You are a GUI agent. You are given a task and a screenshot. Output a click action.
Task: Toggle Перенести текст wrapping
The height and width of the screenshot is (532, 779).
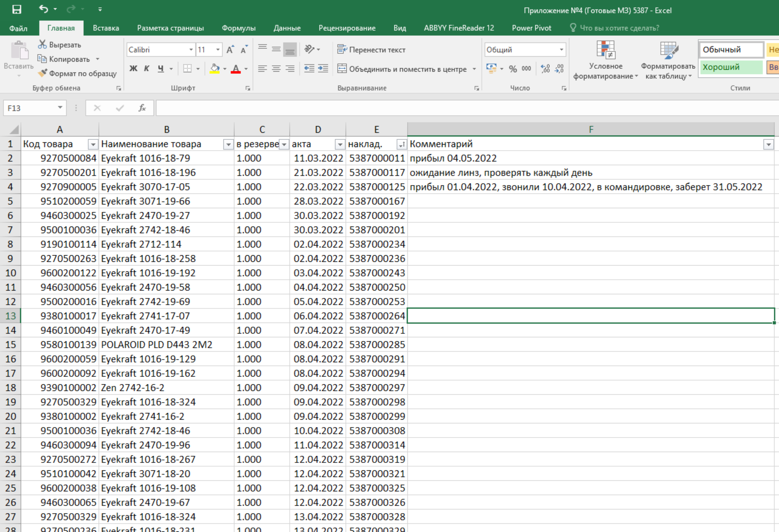pos(371,50)
